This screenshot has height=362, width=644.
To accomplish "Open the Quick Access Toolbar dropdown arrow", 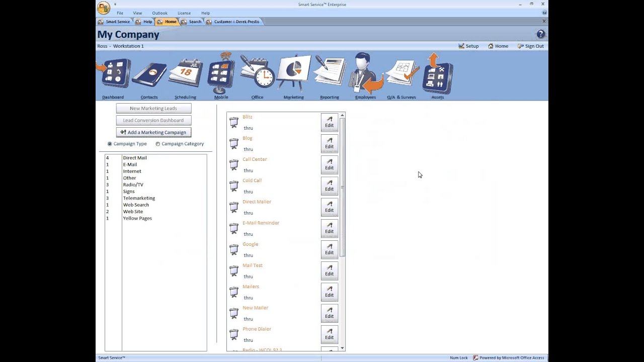I will 115,4.
